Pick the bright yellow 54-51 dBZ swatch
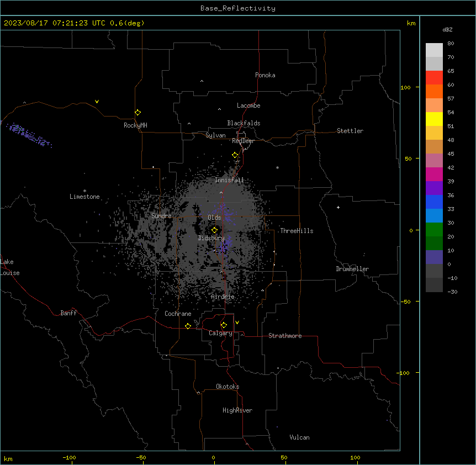This screenshot has width=476, height=465. point(434,119)
